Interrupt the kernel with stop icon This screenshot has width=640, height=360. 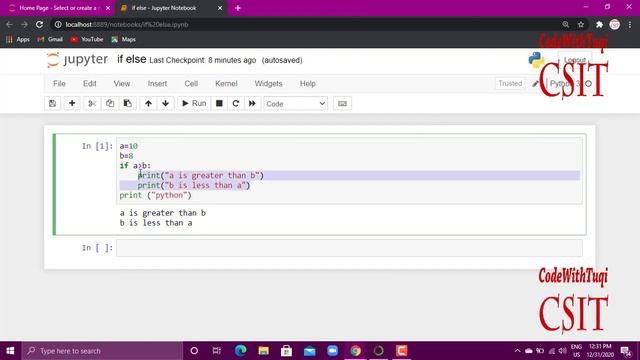click(x=219, y=104)
